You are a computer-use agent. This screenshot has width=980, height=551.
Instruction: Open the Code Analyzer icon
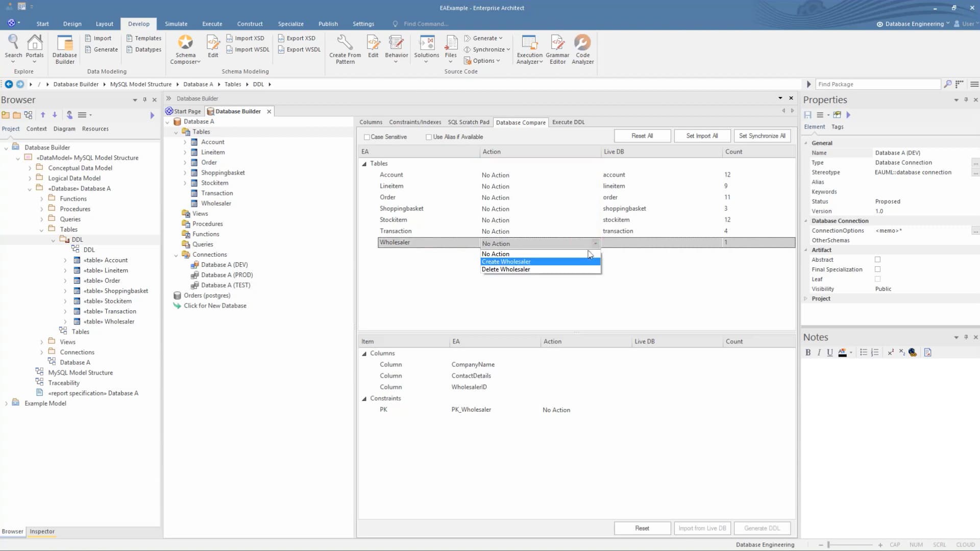point(582,49)
